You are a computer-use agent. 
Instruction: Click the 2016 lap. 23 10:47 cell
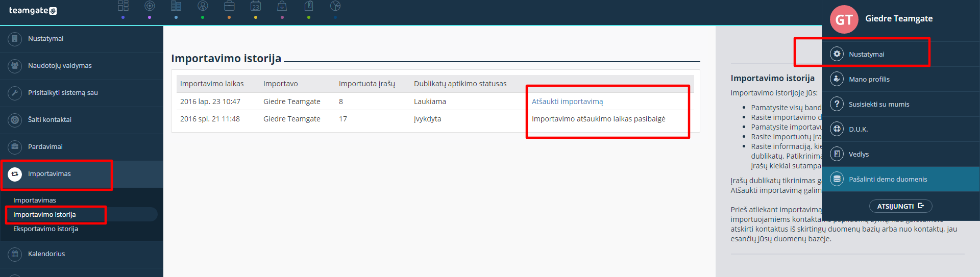coord(210,102)
